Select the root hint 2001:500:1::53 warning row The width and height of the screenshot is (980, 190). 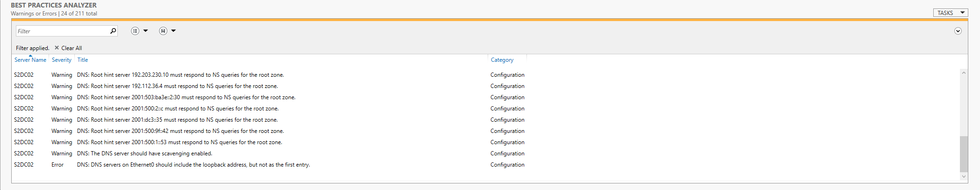pos(180,142)
